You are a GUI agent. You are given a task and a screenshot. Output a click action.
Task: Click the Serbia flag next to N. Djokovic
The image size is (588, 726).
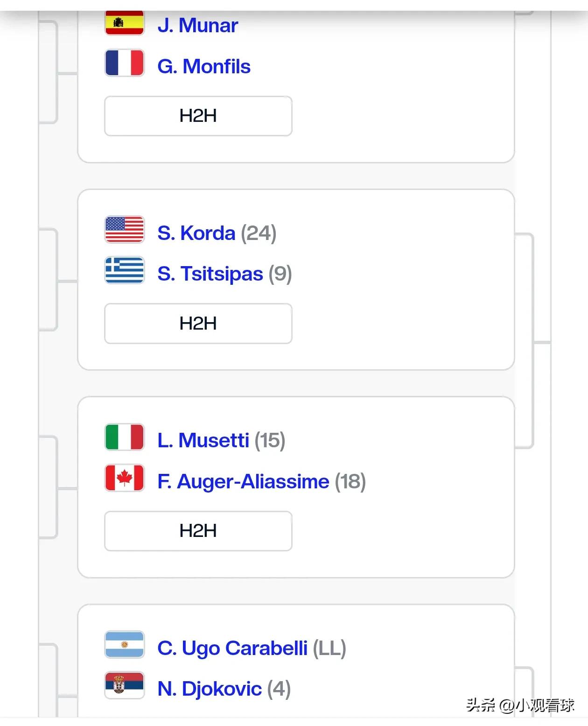pyautogui.click(x=124, y=685)
